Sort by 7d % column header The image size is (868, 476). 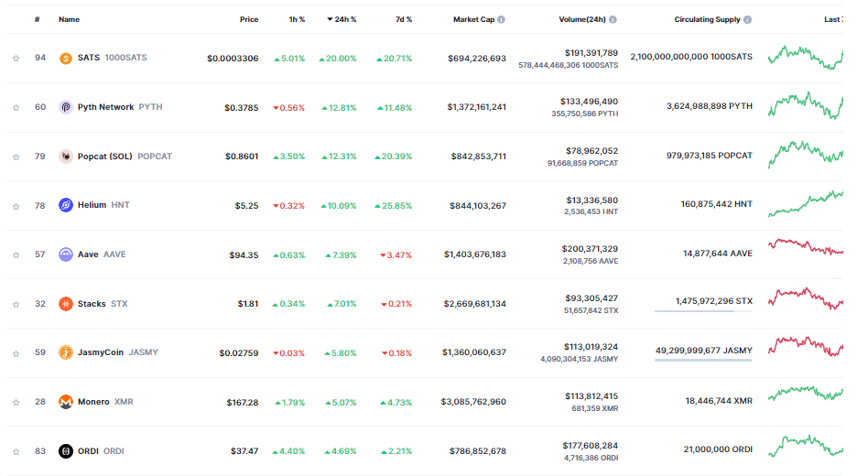pos(404,19)
